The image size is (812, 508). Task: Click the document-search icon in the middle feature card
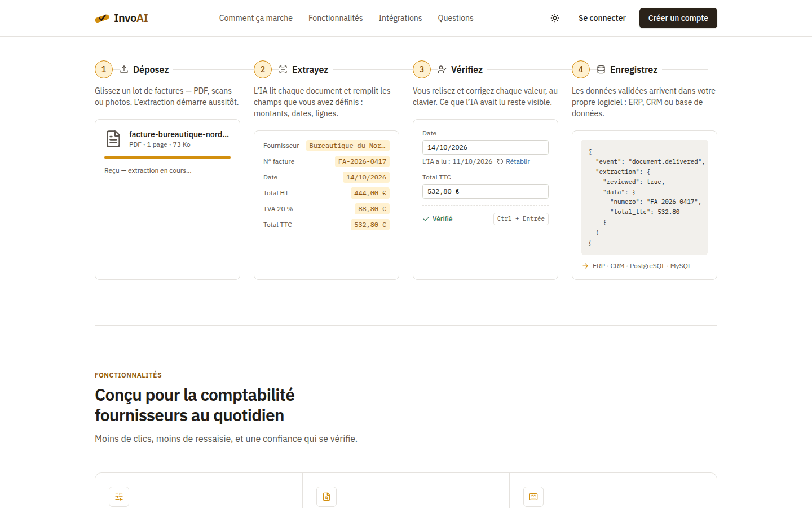pyautogui.click(x=326, y=497)
